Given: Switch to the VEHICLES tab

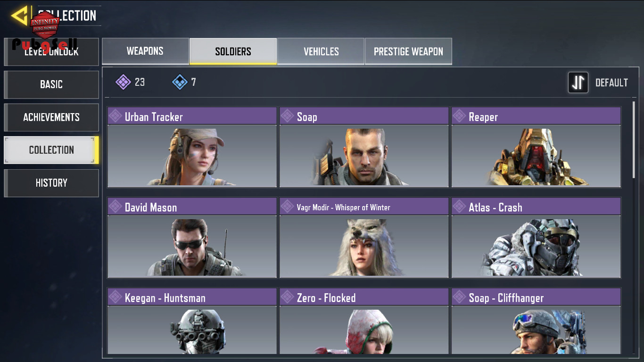Looking at the screenshot, I should [x=321, y=51].
